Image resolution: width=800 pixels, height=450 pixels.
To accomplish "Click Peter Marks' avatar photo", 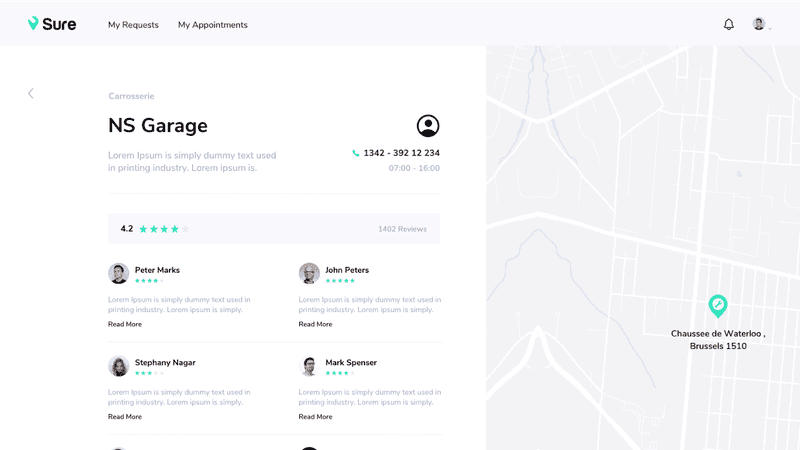I will 119,273.
